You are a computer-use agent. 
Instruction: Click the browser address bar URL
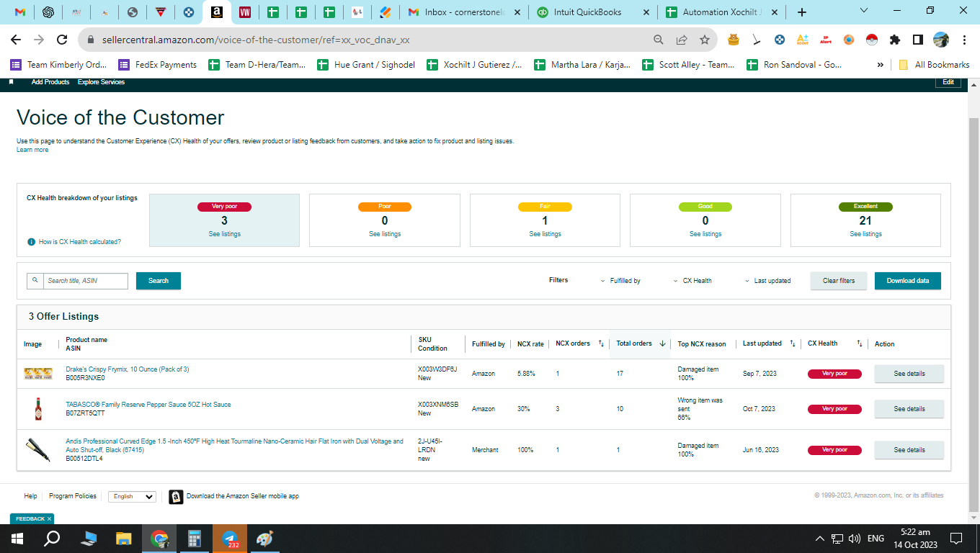coord(256,40)
